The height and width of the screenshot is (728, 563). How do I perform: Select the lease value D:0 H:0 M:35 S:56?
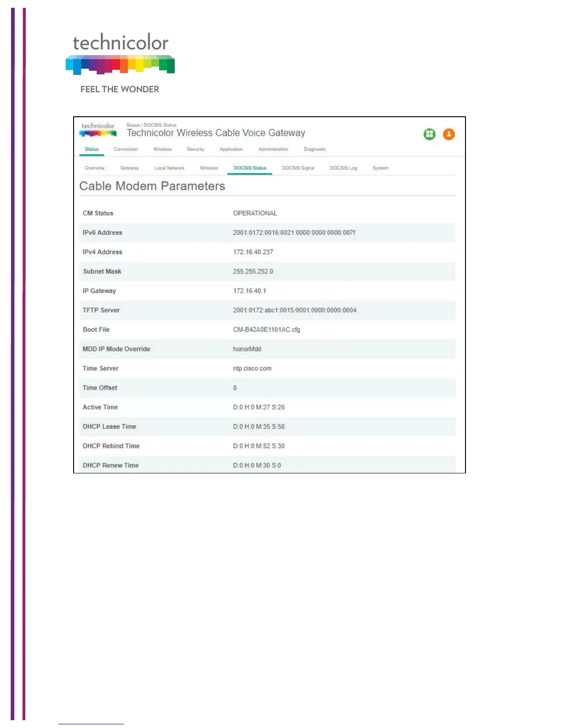click(x=259, y=427)
